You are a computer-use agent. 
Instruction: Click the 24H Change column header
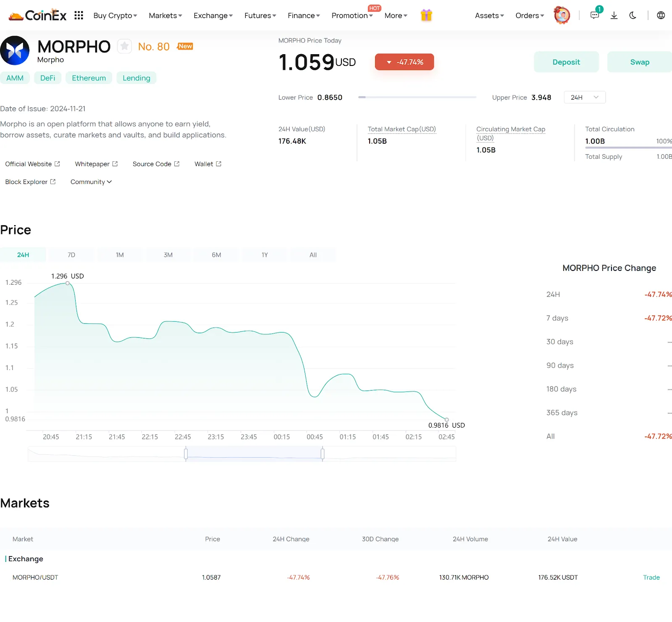point(291,539)
